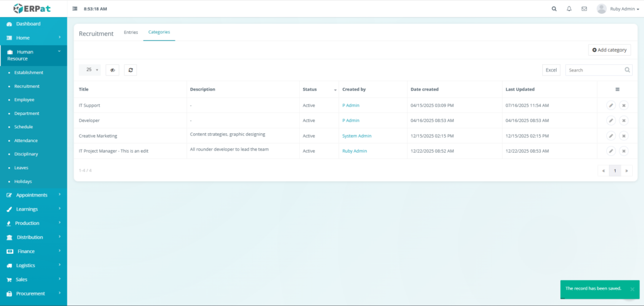Delete the Creative Marketing category
The height and width of the screenshot is (306, 644).
[623, 136]
